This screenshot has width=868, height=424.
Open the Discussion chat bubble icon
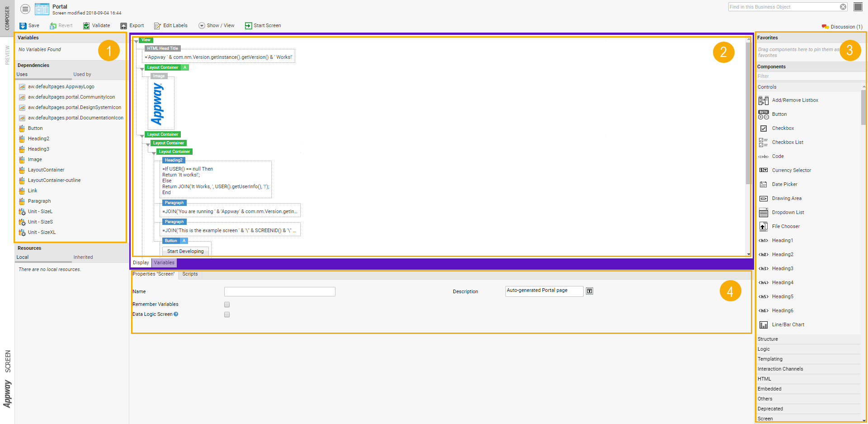click(x=825, y=27)
